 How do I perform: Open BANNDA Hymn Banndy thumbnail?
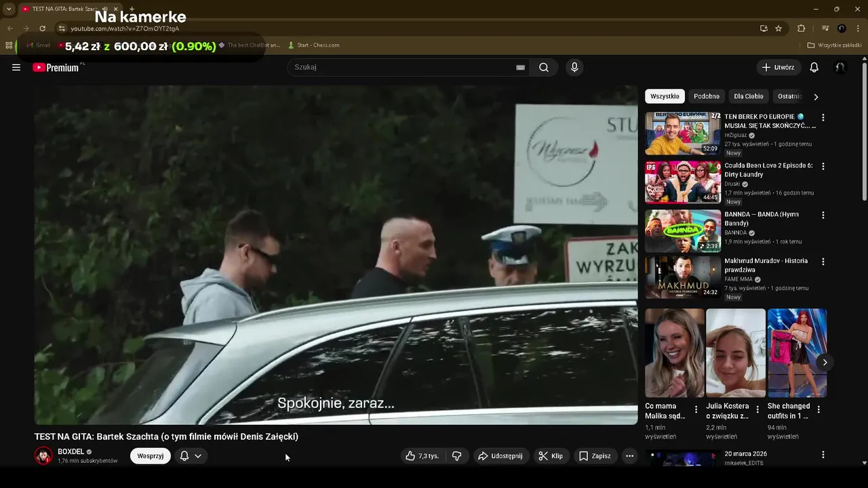(682, 231)
